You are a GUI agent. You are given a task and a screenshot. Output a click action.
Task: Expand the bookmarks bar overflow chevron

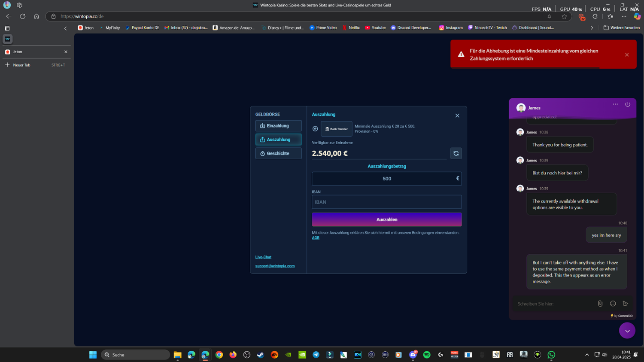pos(592,28)
